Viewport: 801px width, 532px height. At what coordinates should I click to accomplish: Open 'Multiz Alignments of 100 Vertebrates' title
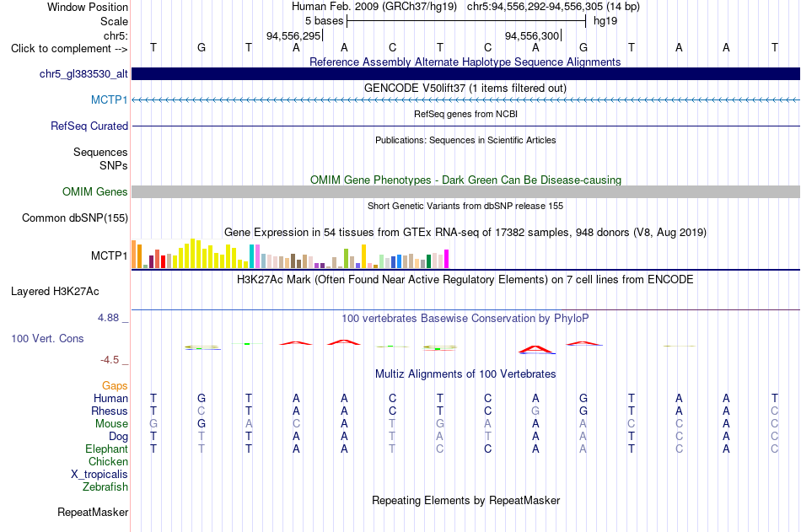coord(465,373)
